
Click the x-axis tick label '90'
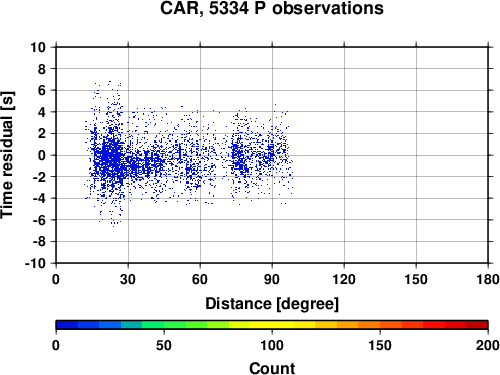272,279
